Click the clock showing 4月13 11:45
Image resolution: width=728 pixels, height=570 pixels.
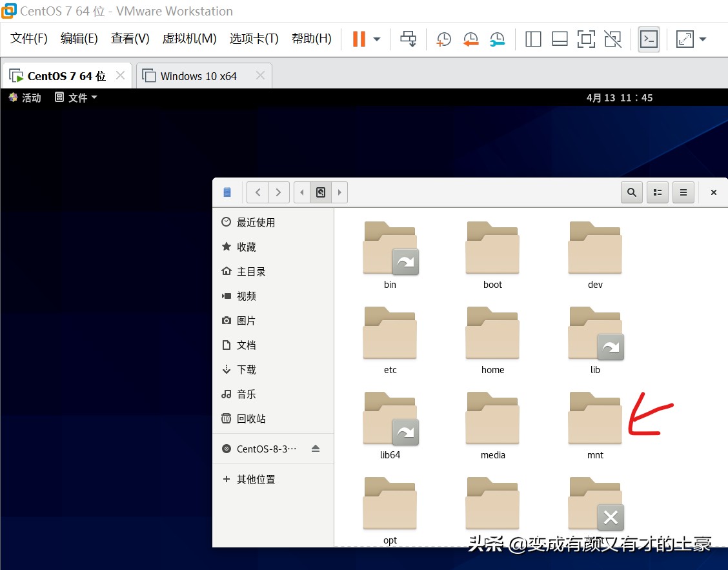620,97
